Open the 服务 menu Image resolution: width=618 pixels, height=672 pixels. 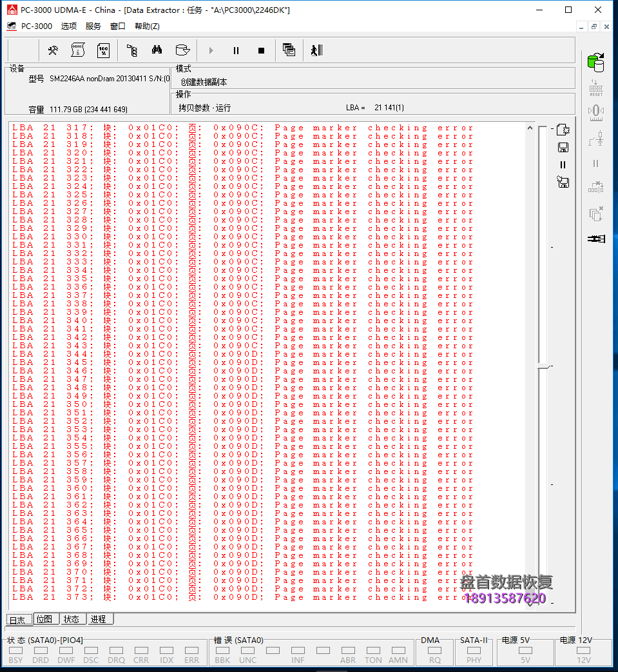point(93,26)
